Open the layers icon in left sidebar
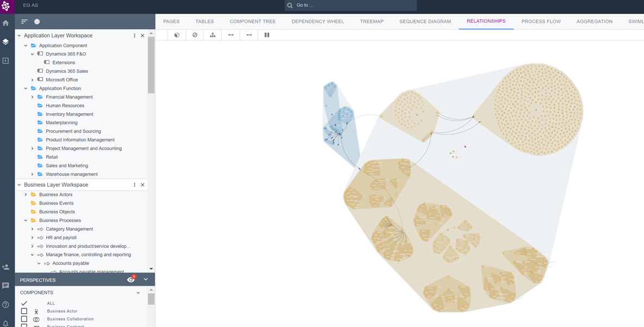This screenshot has height=327, width=644. coord(5,42)
